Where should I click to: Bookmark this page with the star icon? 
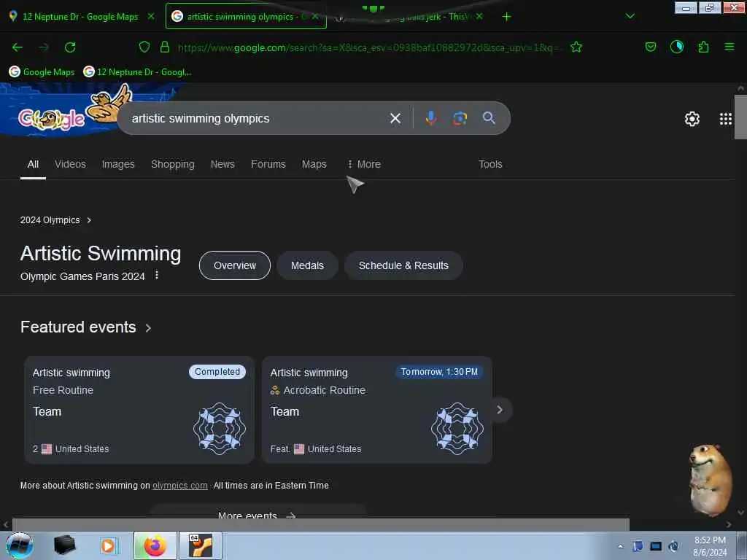pos(576,47)
